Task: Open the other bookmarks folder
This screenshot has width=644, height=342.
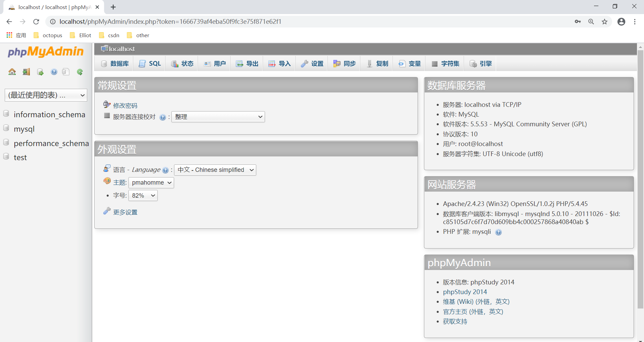Action: [x=138, y=35]
